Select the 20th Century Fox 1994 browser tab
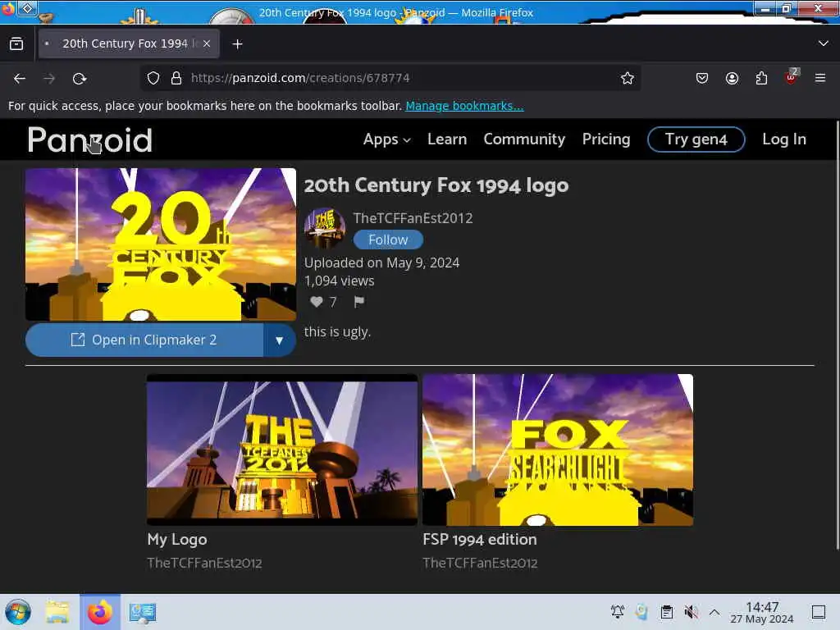 (x=129, y=43)
